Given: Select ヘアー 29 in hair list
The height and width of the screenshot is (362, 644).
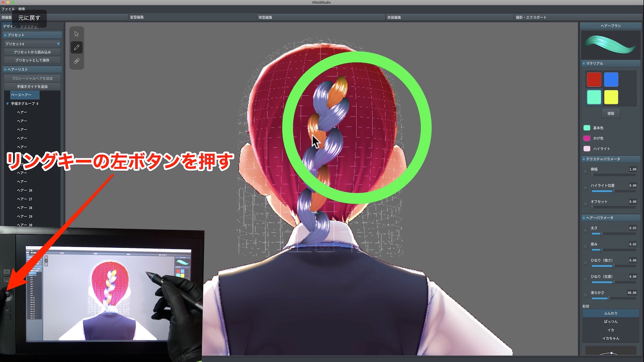Looking at the screenshot, I should tap(25, 216).
